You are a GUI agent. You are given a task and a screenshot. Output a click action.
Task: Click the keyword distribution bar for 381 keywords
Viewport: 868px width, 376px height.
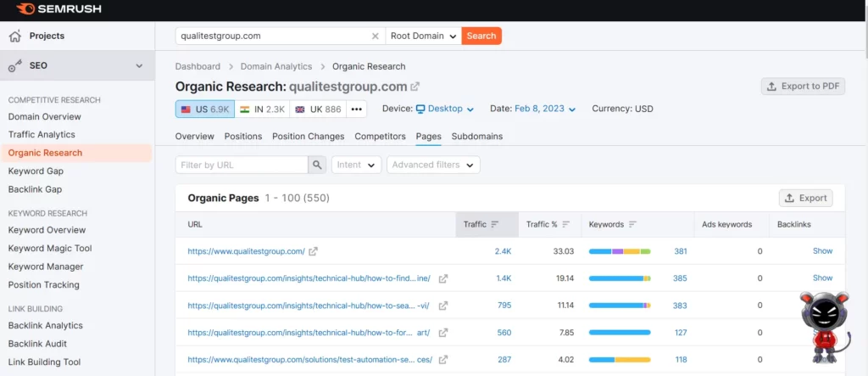[620, 251]
